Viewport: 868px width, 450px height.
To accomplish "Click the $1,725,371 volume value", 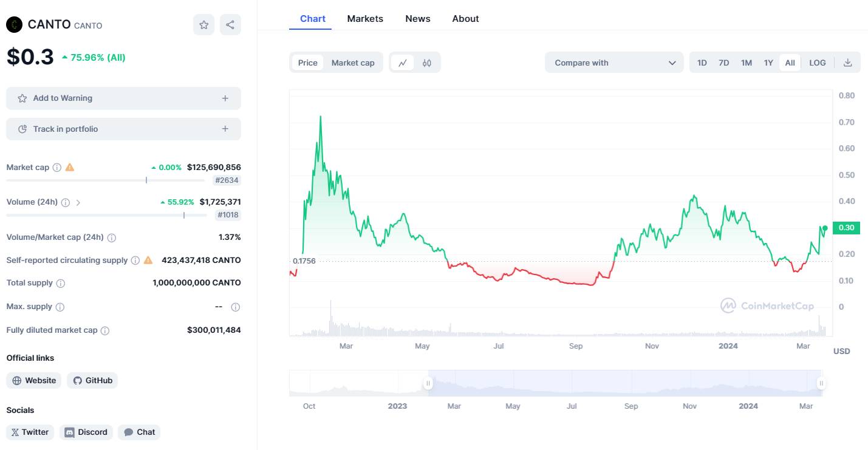I will 220,202.
